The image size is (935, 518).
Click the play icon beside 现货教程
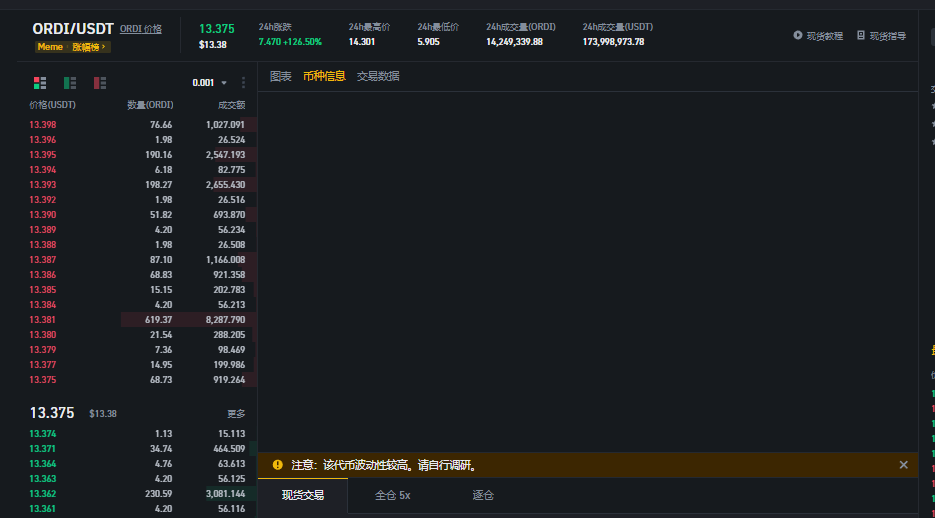[x=798, y=36]
